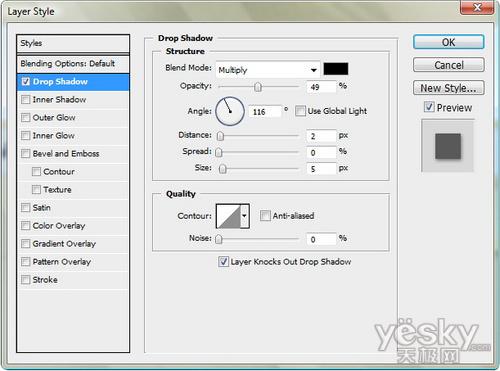500x371 pixels.
Task: Select the Bevel and Emboss row
Action: (x=73, y=154)
